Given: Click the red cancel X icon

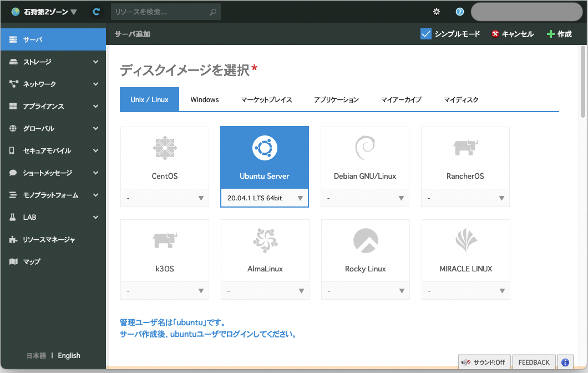Looking at the screenshot, I should 495,34.
